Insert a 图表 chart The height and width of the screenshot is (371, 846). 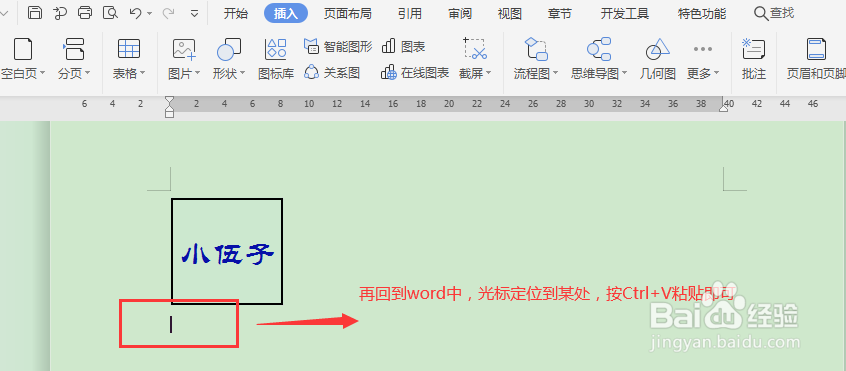(x=404, y=46)
